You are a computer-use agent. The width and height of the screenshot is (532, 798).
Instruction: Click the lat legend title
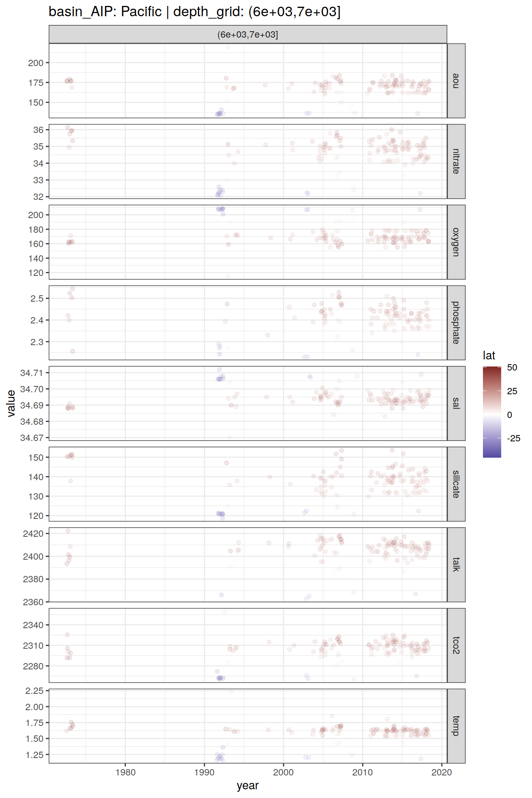coord(489,355)
